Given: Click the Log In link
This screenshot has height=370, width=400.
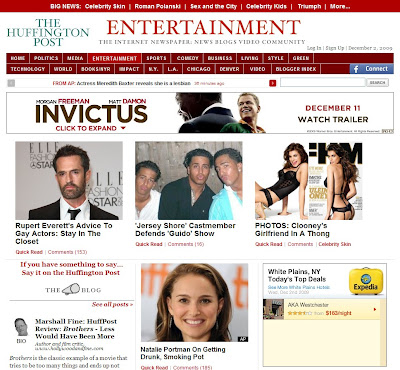Looking at the screenshot, I should point(314,48).
